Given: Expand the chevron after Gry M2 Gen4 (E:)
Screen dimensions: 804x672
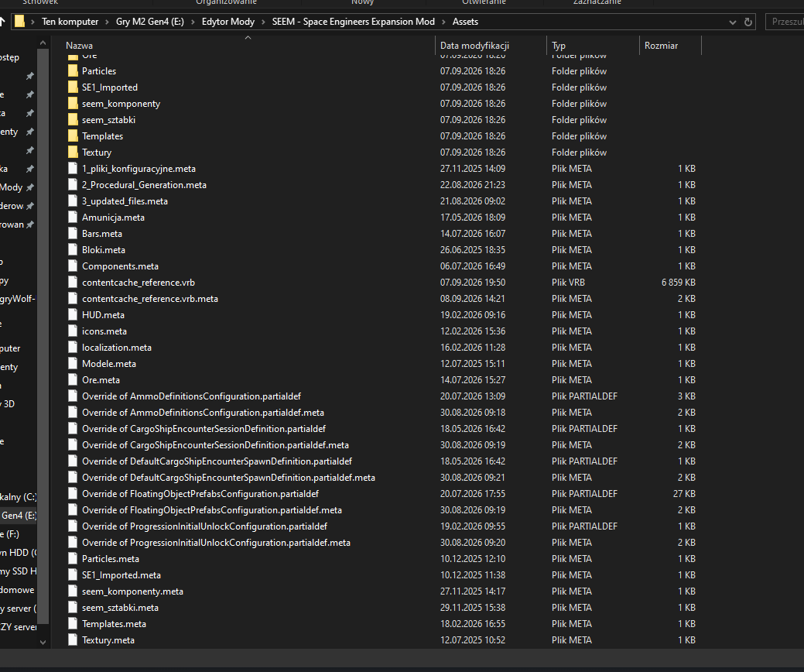Looking at the screenshot, I should point(193,22).
